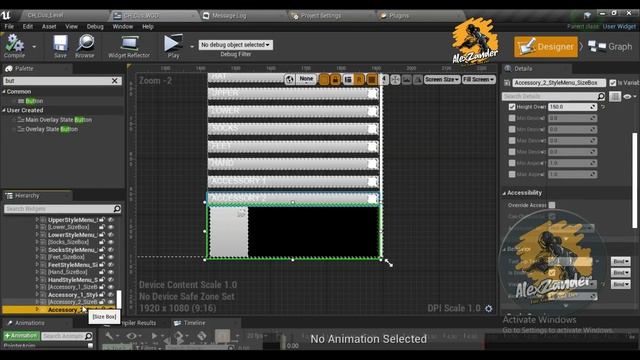Toggle orange R respect locks icon
Screen dimensions: 640x360
point(360,79)
